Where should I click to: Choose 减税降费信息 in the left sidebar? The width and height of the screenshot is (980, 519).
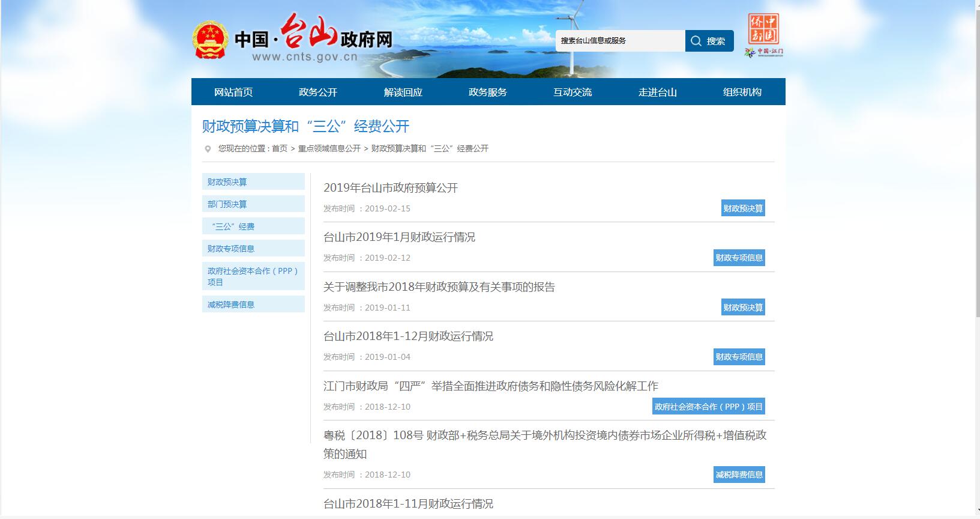click(231, 305)
